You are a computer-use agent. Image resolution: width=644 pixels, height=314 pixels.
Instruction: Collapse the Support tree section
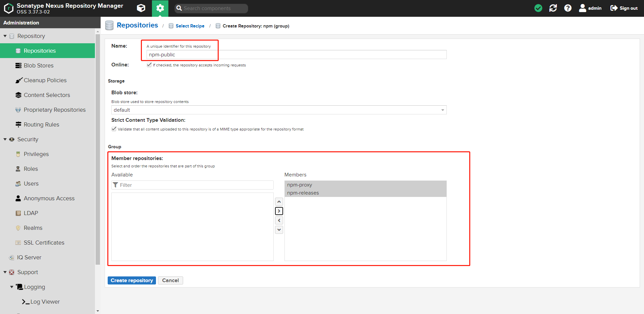[x=5, y=272]
